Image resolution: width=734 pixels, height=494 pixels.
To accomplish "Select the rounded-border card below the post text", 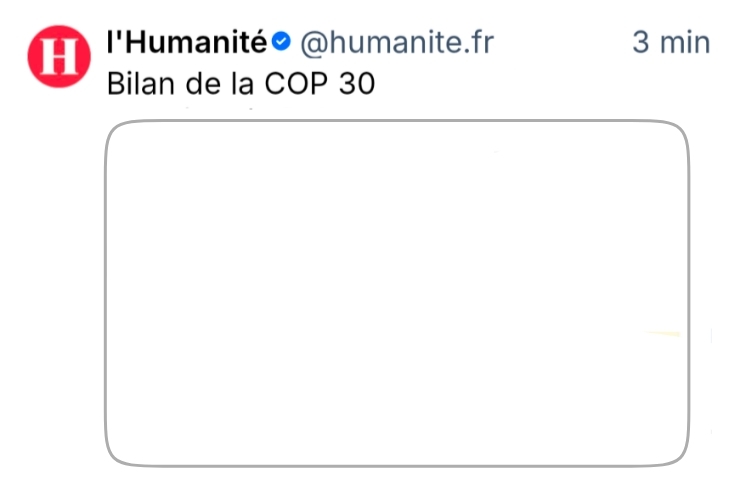I will click(x=397, y=292).
